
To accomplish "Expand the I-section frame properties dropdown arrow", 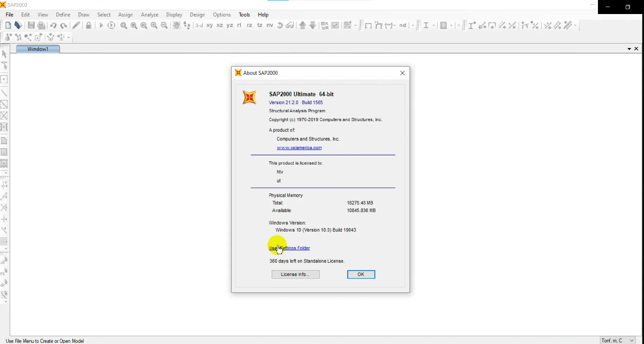I will click(x=434, y=25).
